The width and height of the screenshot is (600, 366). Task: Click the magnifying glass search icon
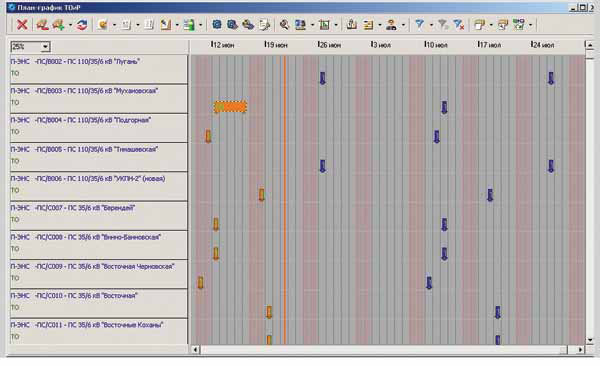284,25
